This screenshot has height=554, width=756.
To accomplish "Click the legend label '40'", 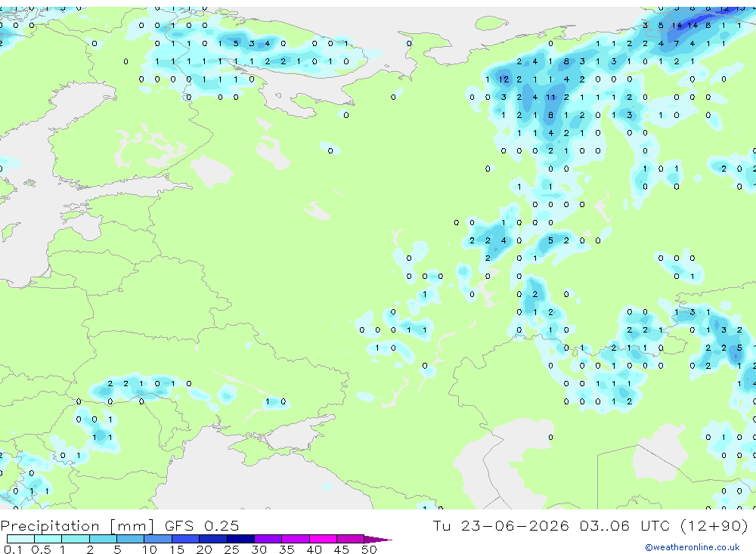I will (x=314, y=549).
